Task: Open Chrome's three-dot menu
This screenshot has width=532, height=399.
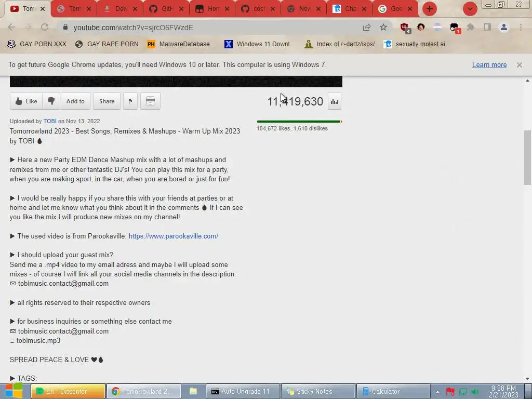Action: click(521, 27)
